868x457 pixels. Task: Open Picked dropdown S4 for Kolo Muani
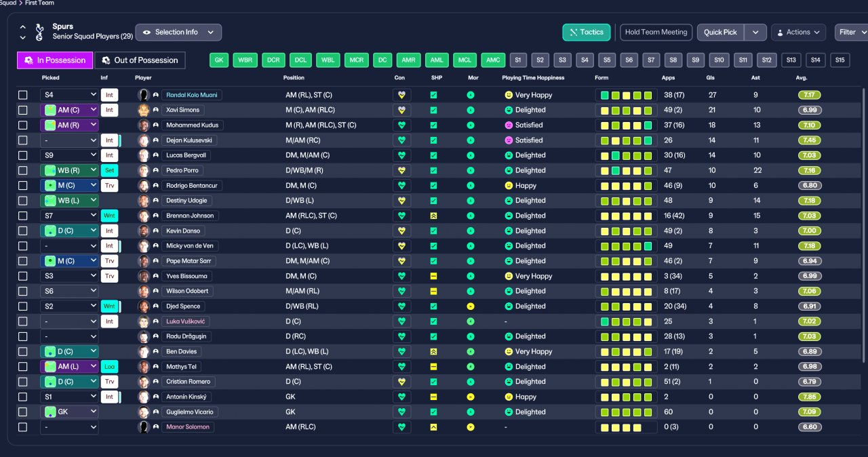point(69,95)
